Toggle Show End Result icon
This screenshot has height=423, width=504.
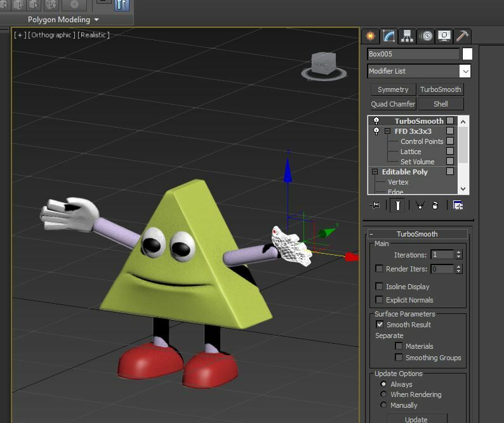coord(397,205)
